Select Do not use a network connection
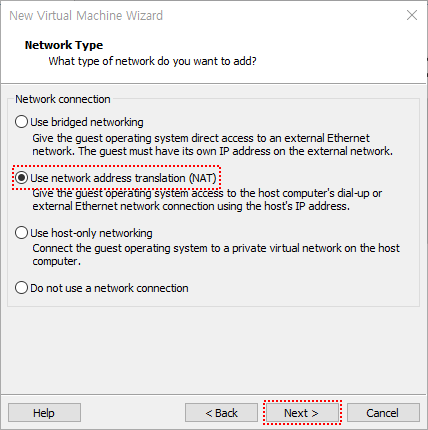Image resolution: width=428 pixels, height=430 pixels. pos(102,288)
